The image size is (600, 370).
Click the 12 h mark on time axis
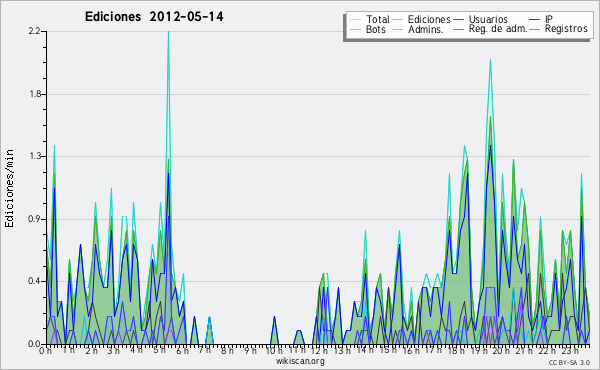(x=319, y=351)
